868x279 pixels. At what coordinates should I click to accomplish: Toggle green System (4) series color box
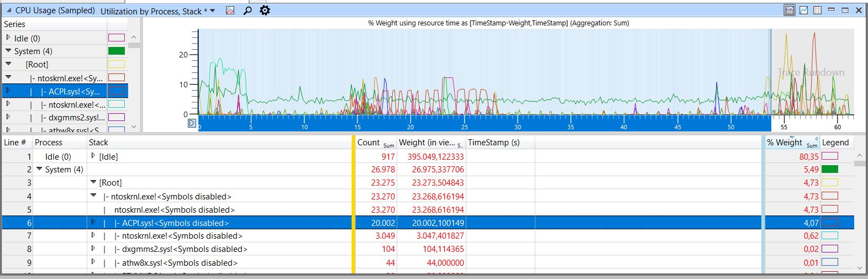point(117,51)
